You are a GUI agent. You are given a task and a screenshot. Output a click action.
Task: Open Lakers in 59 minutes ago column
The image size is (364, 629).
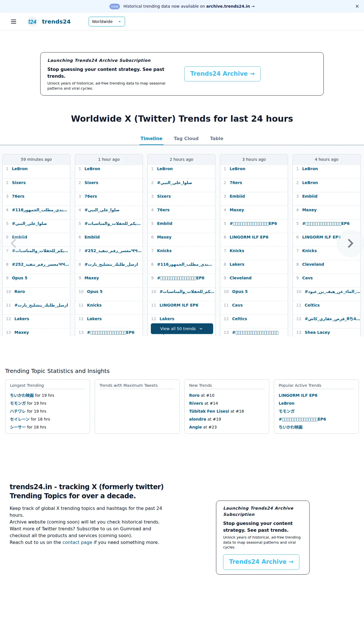22,319
